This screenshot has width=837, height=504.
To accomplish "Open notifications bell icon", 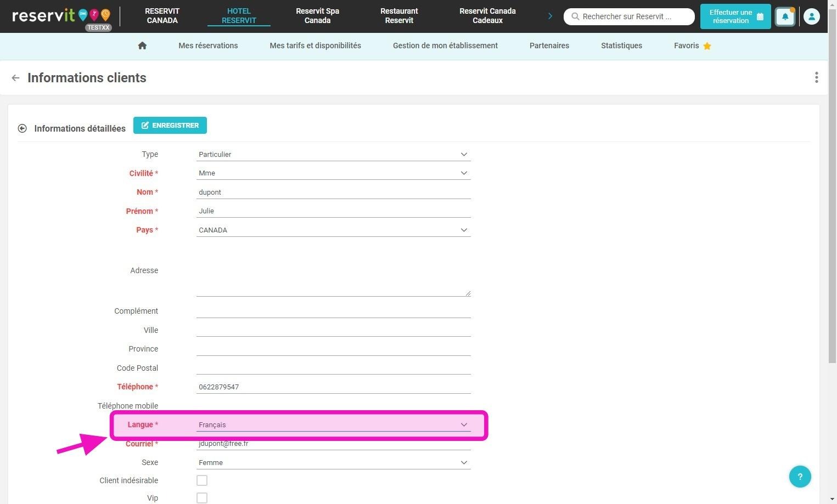I will tap(785, 16).
